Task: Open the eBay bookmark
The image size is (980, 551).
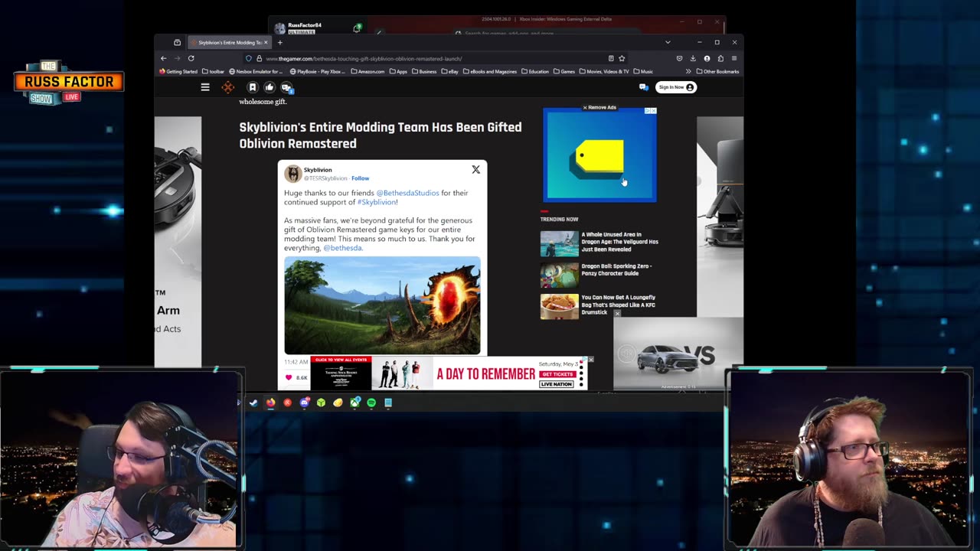Action: click(x=449, y=71)
